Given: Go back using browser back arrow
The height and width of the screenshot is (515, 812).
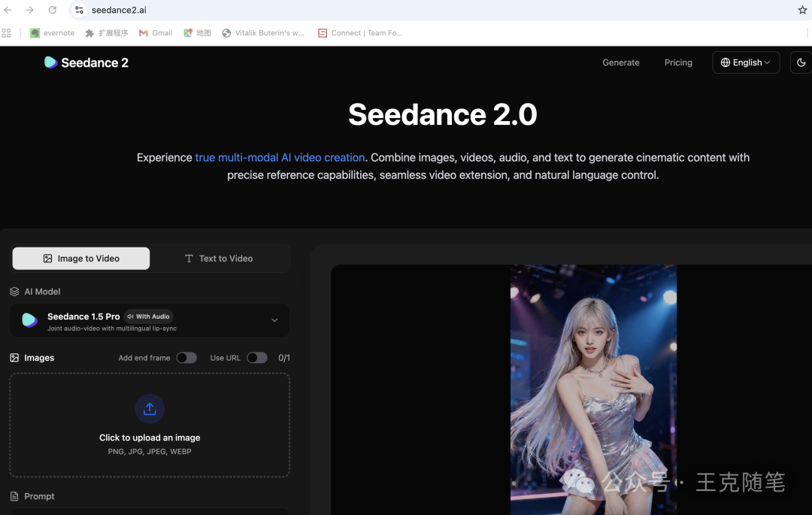Looking at the screenshot, I should click(x=8, y=10).
